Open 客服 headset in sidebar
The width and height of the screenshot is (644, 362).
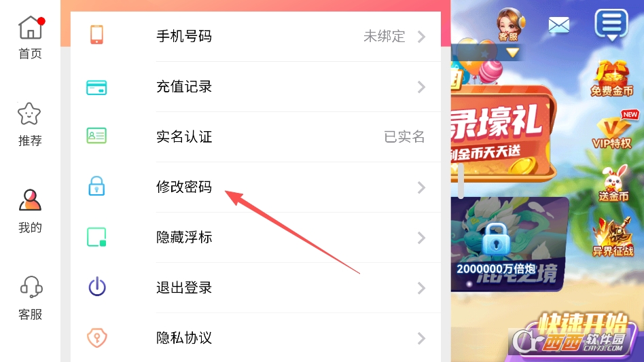pos(30,298)
